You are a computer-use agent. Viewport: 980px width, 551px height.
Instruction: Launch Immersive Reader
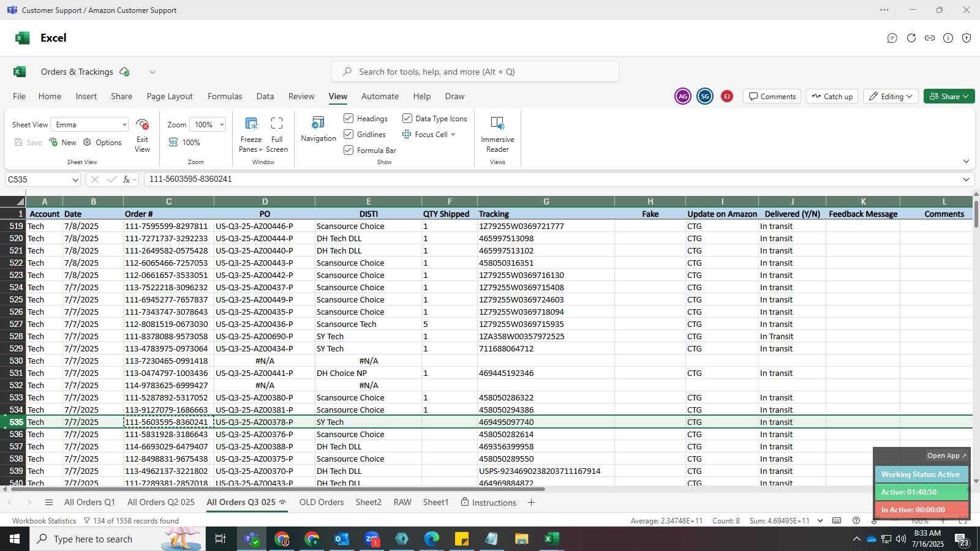click(497, 135)
